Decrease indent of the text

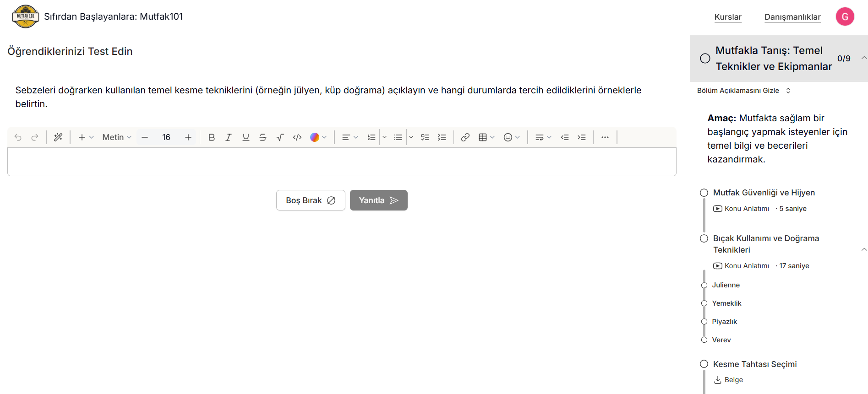pos(565,137)
